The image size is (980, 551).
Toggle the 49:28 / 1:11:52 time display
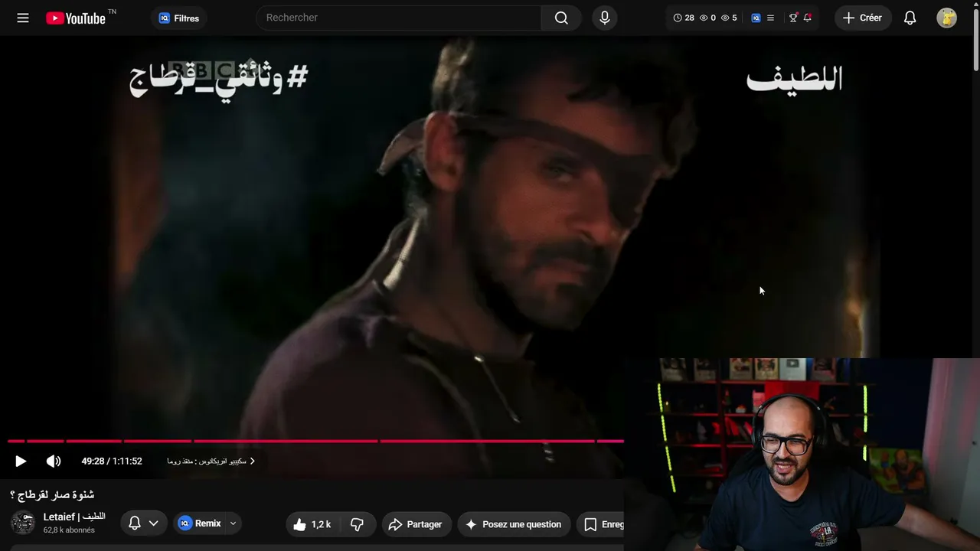[112, 461]
